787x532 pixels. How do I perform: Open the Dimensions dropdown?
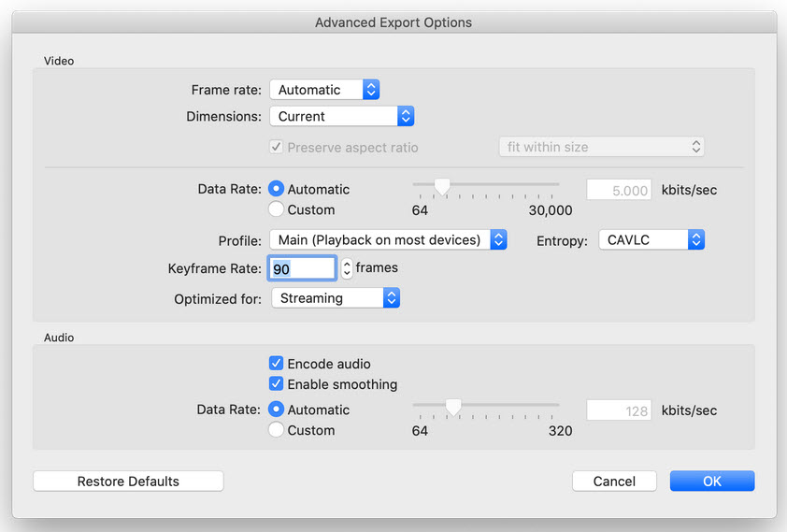click(341, 116)
